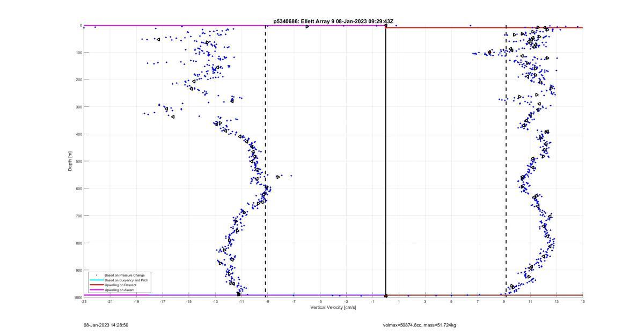The image size is (644, 334).
Task: Click velocity tick label '-3'
Action: 346,302
